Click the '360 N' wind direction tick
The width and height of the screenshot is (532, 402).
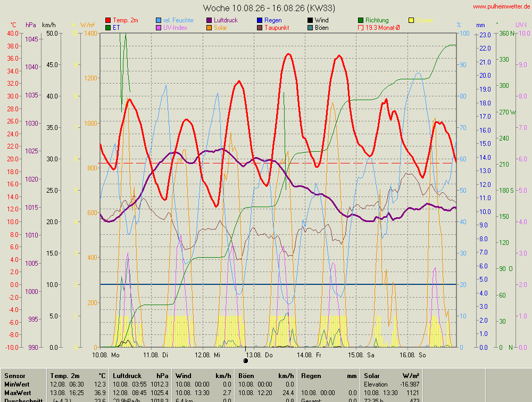tap(506, 33)
